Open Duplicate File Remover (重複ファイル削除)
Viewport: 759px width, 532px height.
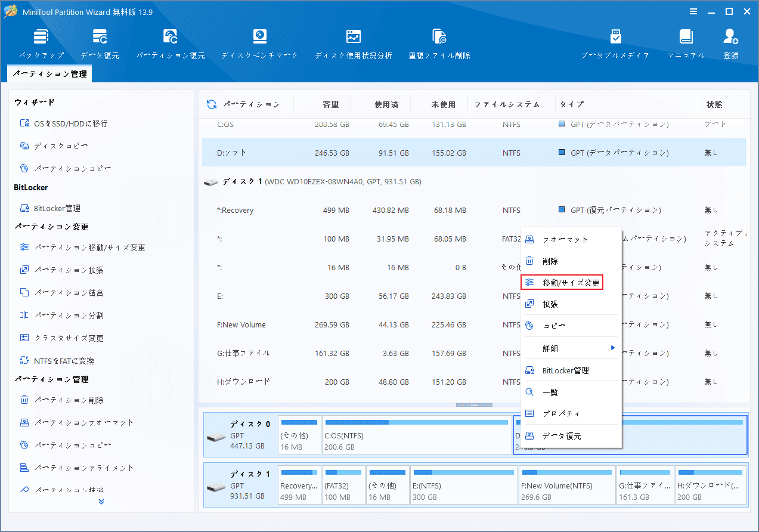point(439,44)
